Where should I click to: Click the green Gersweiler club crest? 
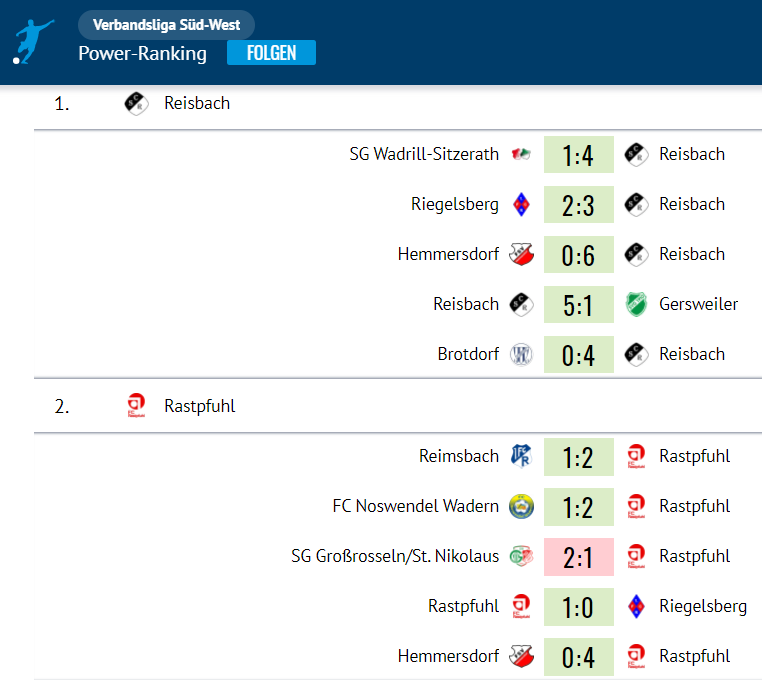636,304
